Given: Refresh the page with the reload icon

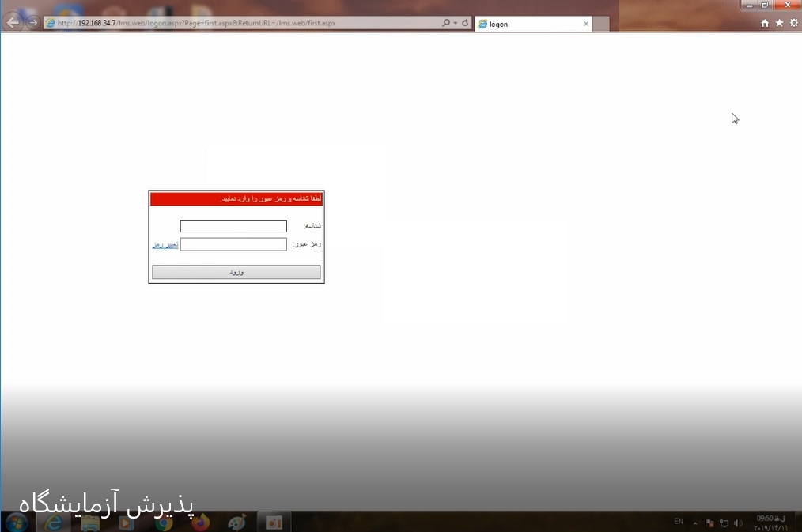Looking at the screenshot, I should coord(465,23).
